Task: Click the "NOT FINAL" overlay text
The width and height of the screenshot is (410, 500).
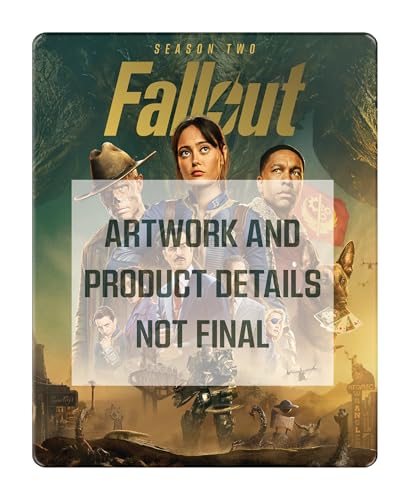Action: click(203, 333)
